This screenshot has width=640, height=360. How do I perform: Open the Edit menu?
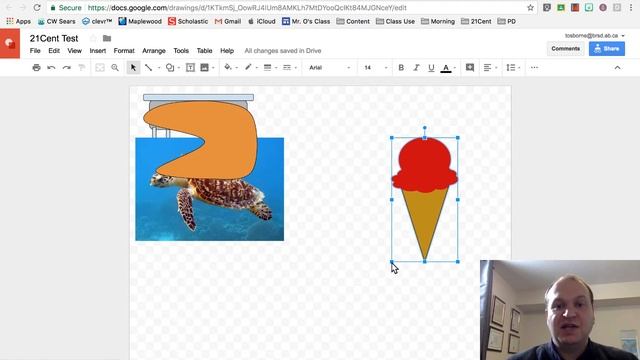coord(54,51)
